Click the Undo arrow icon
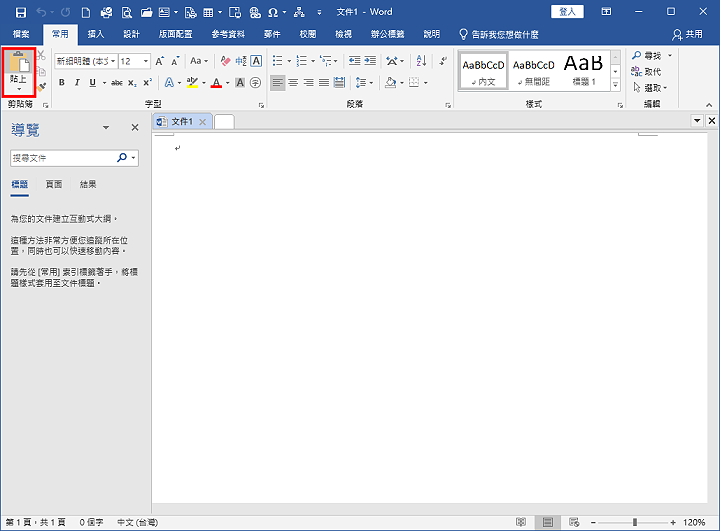 [x=41, y=12]
